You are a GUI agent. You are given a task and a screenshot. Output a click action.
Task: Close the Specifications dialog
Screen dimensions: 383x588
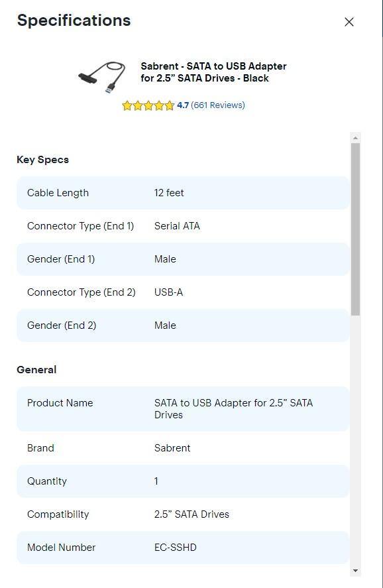(349, 21)
